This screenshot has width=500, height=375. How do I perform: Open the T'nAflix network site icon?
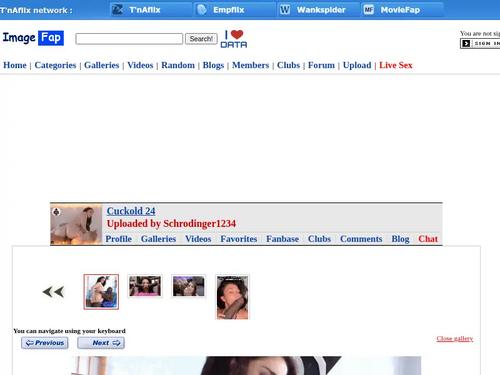117,9
